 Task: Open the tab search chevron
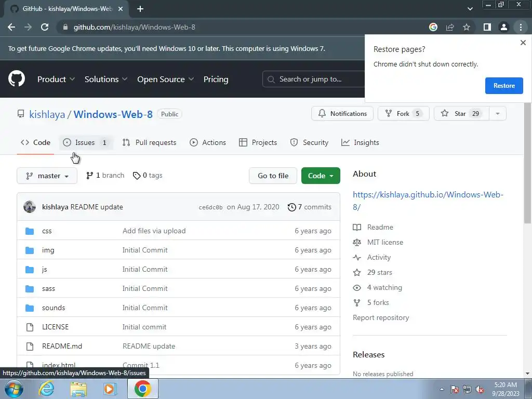(470, 9)
